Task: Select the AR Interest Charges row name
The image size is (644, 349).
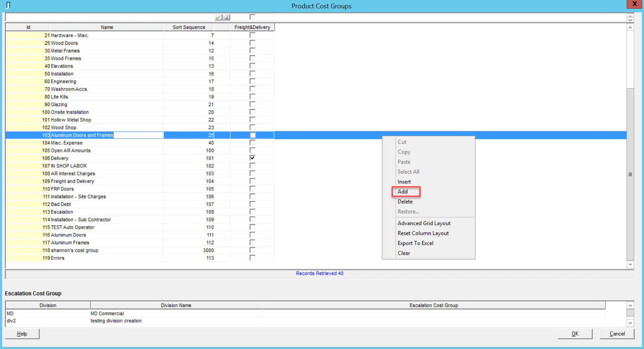Action: point(73,174)
